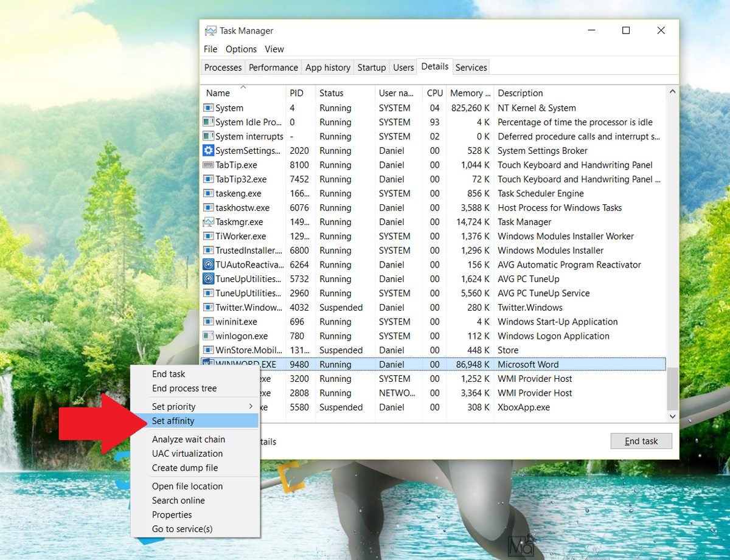Viewport: 730px width, 560px height.
Task: Click the XboxApp.exe process icon
Action: (209, 407)
